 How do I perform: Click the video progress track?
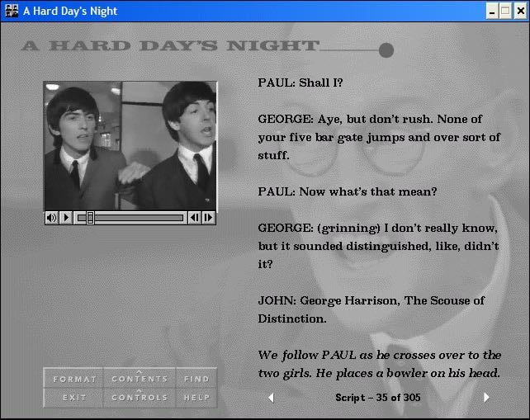pyautogui.click(x=130, y=218)
